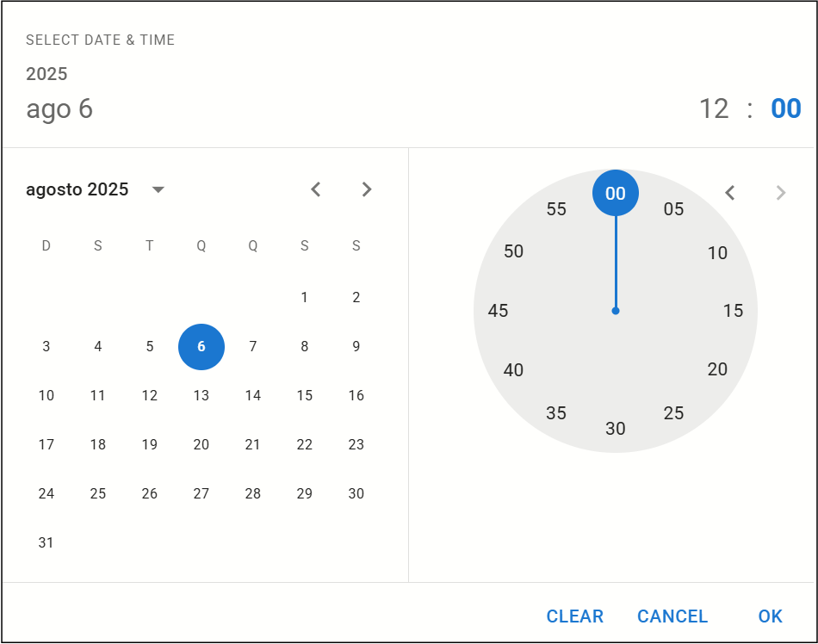The width and height of the screenshot is (818, 644).
Task: Switch to hour selection by clicking 12
Action: [x=714, y=109]
